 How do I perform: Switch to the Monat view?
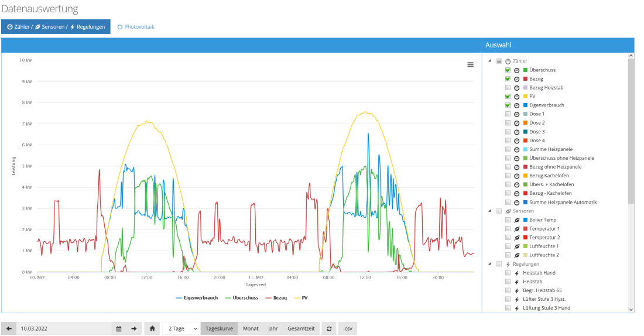click(x=251, y=329)
